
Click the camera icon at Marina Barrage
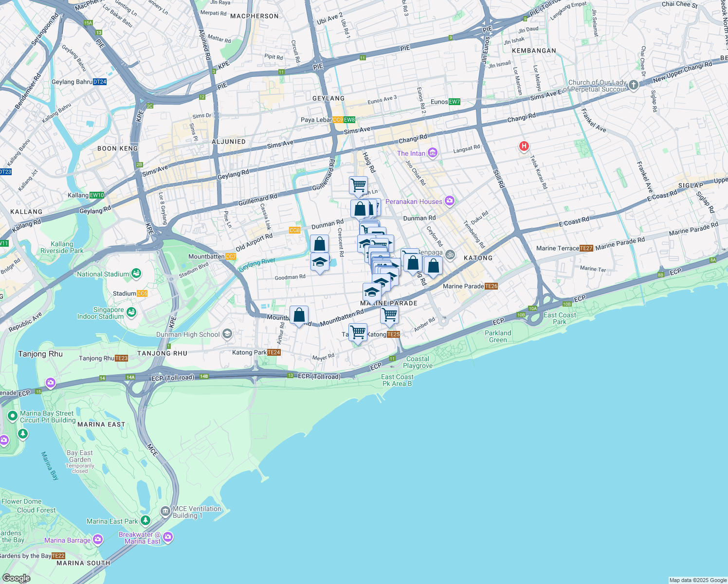(97, 539)
